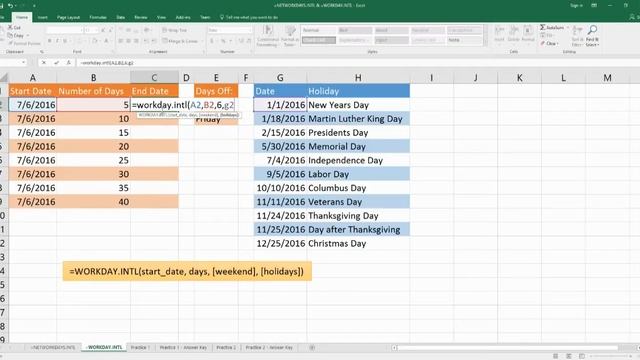Center align cell text horizontally

(129, 41)
